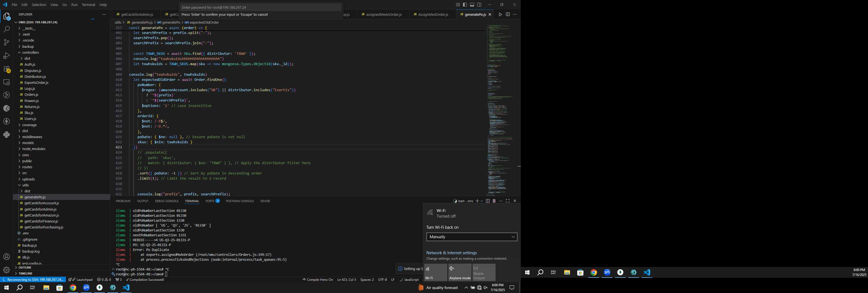Open 'Turn Wi-Fi back on' Manually dropdown
Image resolution: width=868 pixels, height=293 pixels.
point(471,237)
